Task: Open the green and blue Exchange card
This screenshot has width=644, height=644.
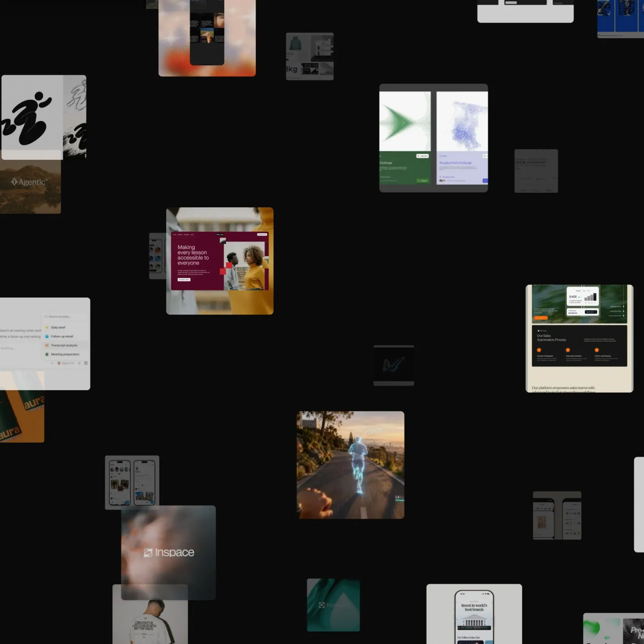Action: click(434, 138)
